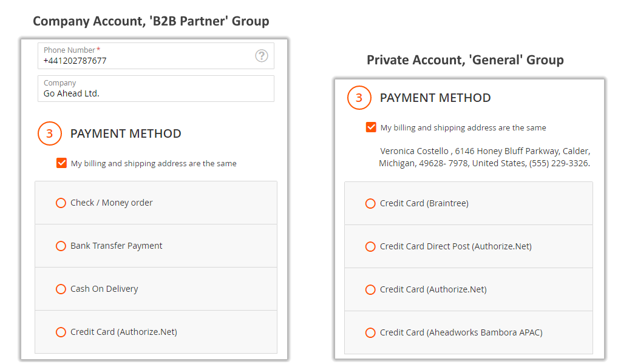Click the Cash On Delivery label text
The width and height of the screenshot is (635, 364).
click(x=104, y=289)
